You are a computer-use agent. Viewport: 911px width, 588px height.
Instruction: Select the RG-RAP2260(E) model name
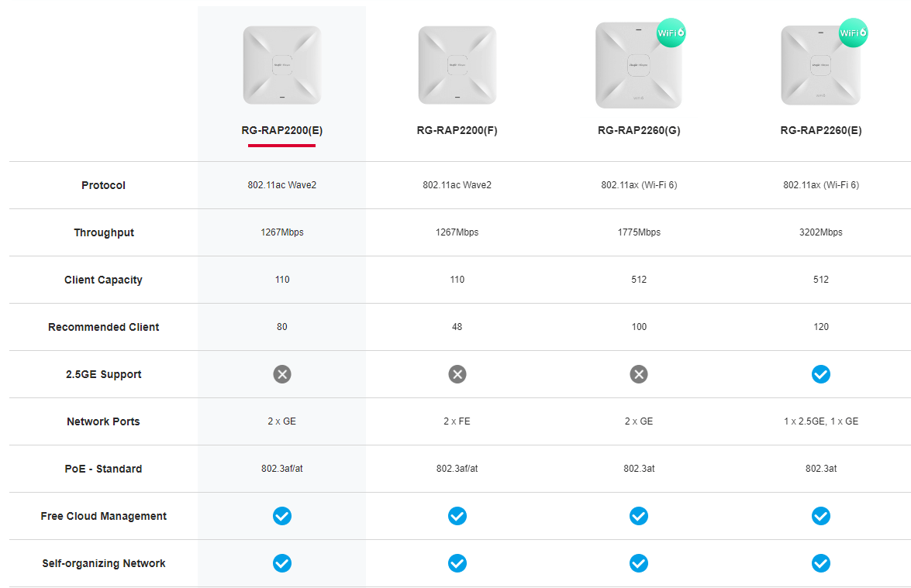pyautogui.click(x=821, y=131)
